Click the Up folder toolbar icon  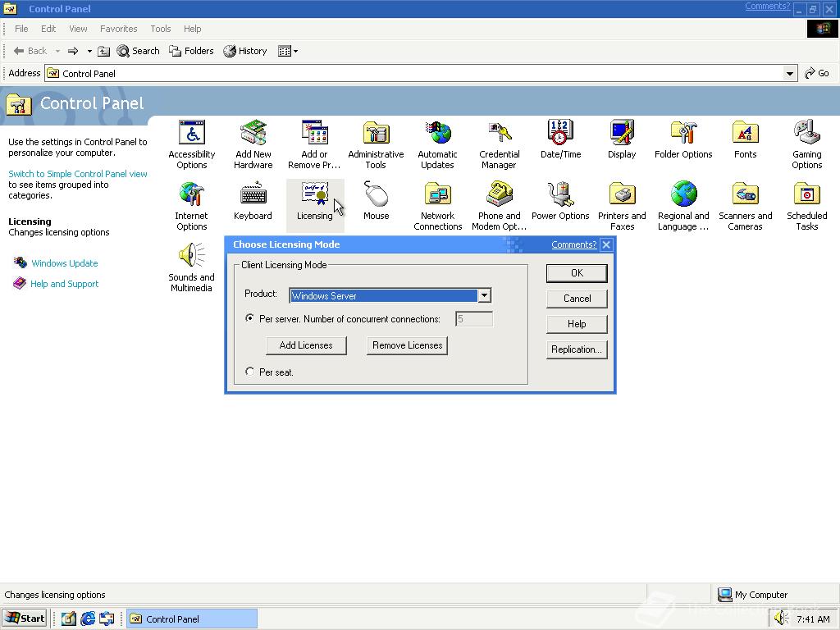(x=104, y=51)
